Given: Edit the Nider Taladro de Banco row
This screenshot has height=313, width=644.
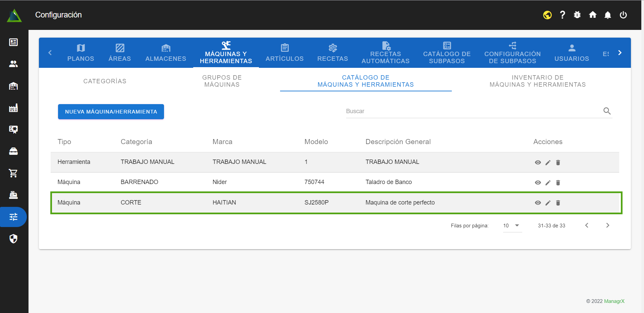Looking at the screenshot, I should point(548,183).
